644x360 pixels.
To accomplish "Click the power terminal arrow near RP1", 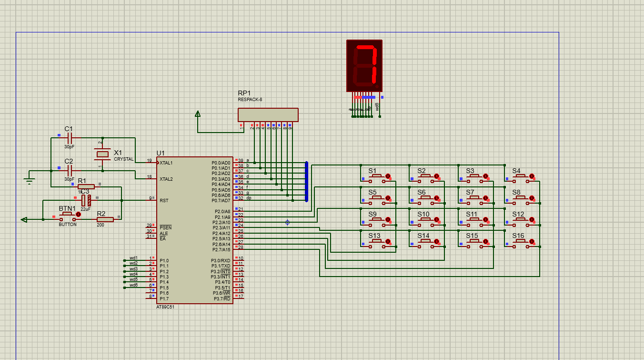I will [198, 114].
